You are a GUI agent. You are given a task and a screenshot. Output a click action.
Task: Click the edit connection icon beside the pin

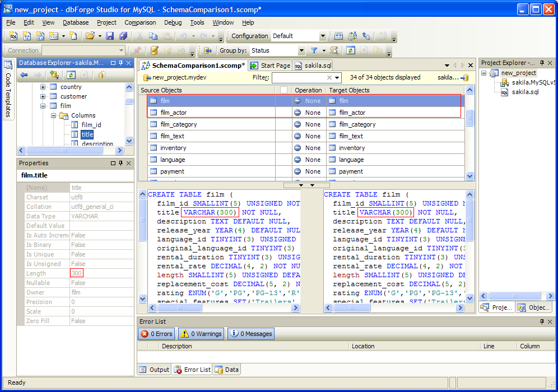[x=154, y=50]
